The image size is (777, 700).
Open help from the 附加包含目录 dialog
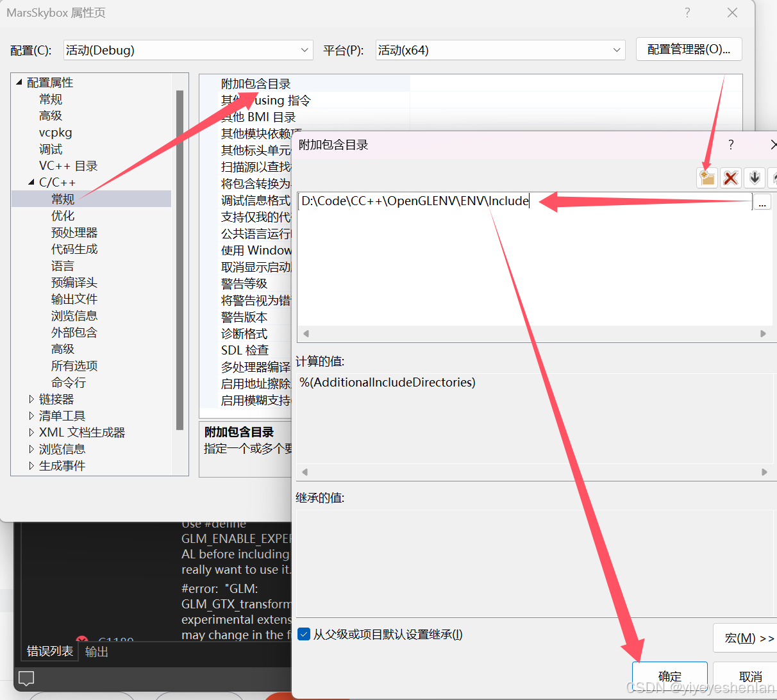(x=730, y=145)
